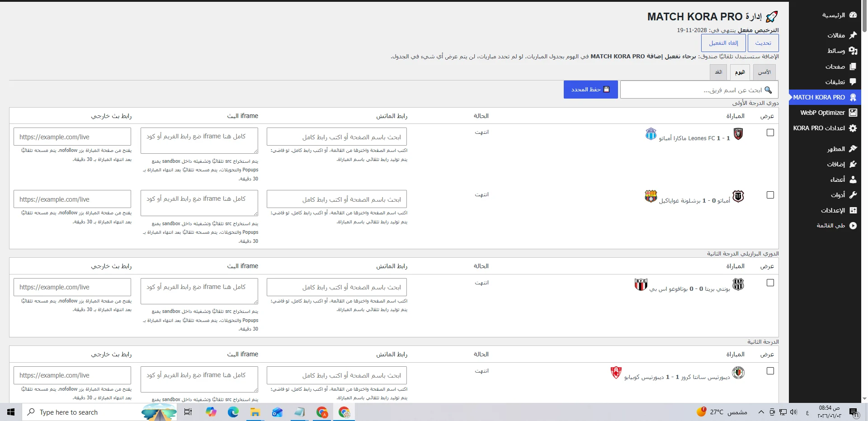Switch to الغد tomorrow tab
Screen dimensions: 868x421
[x=718, y=72]
